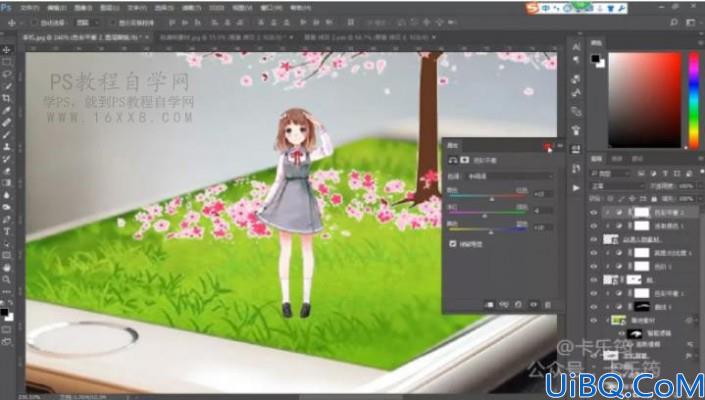Toggle Show Transform Controls checkbox
Viewport: 705px width, 400px height.
113,22
